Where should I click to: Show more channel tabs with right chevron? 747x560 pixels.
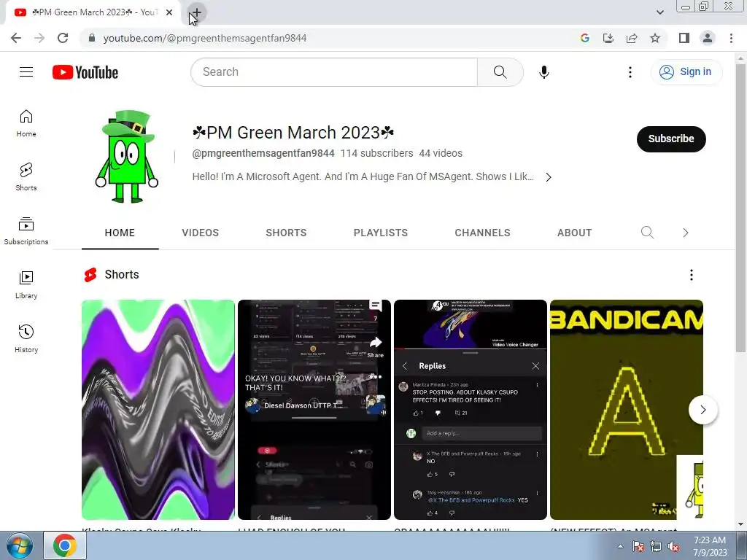coord(686,233)
